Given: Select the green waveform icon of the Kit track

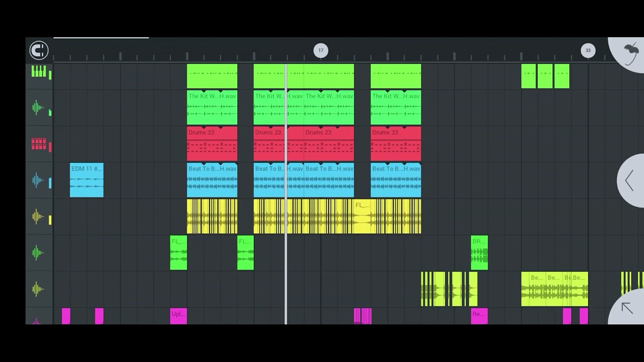Looking at the screenshot, I should tap(38, 108).
